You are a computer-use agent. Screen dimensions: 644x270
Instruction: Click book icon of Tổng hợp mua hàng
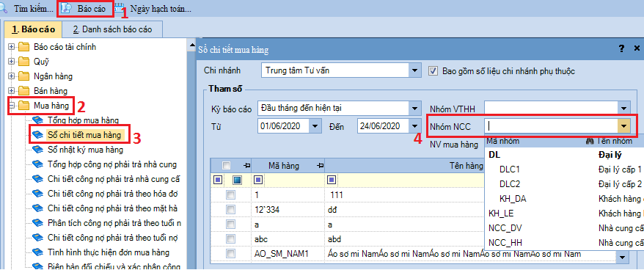(38, 120)
